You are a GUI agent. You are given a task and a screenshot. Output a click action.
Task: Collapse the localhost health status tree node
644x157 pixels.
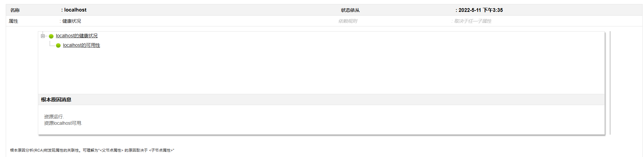click(43, 36)
